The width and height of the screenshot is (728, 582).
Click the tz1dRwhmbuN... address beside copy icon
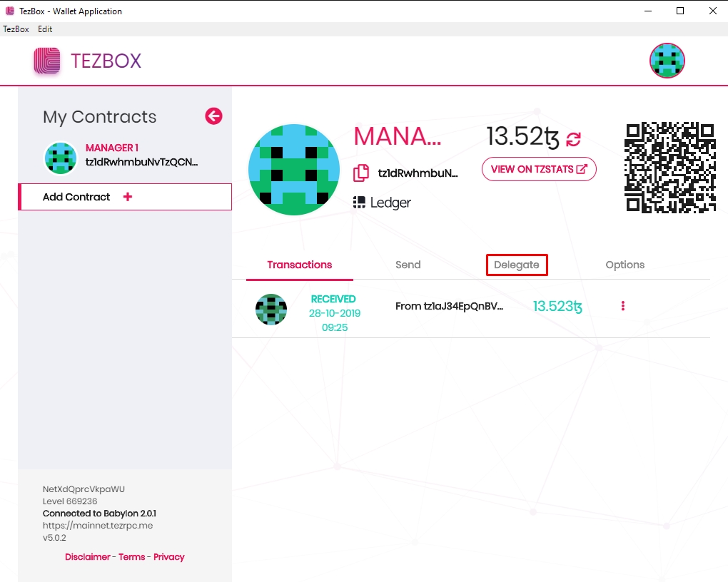418,173
